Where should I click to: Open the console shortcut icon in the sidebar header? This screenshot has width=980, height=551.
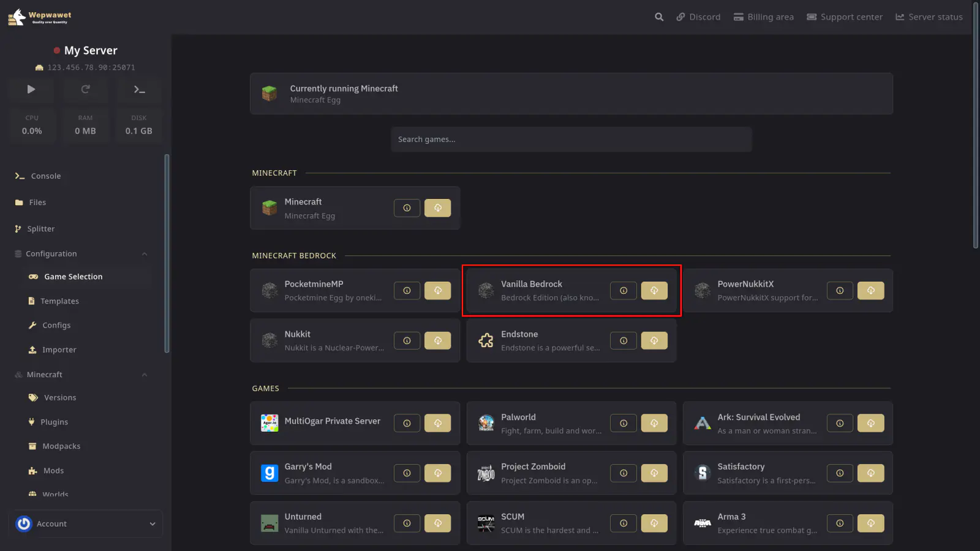click(x=139, y=89)
